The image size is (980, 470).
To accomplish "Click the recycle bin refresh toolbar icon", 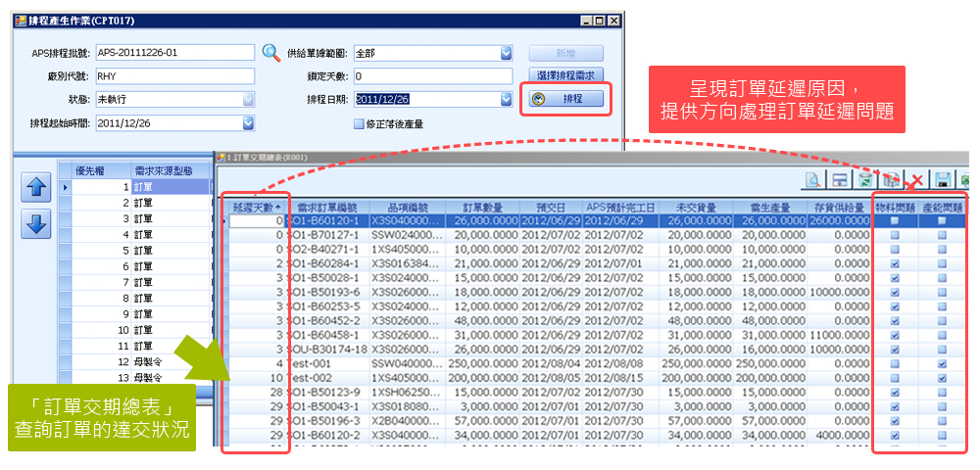I will 865,180.
